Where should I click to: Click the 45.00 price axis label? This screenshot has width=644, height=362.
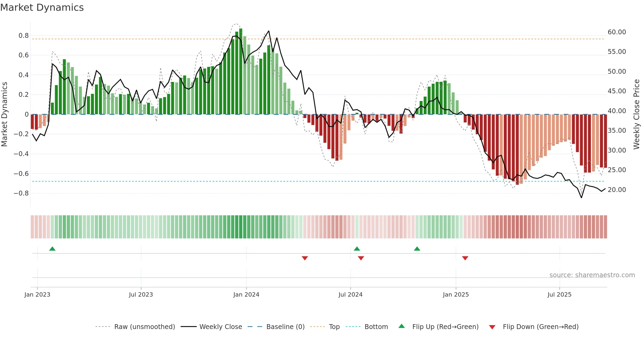point(617,91)
